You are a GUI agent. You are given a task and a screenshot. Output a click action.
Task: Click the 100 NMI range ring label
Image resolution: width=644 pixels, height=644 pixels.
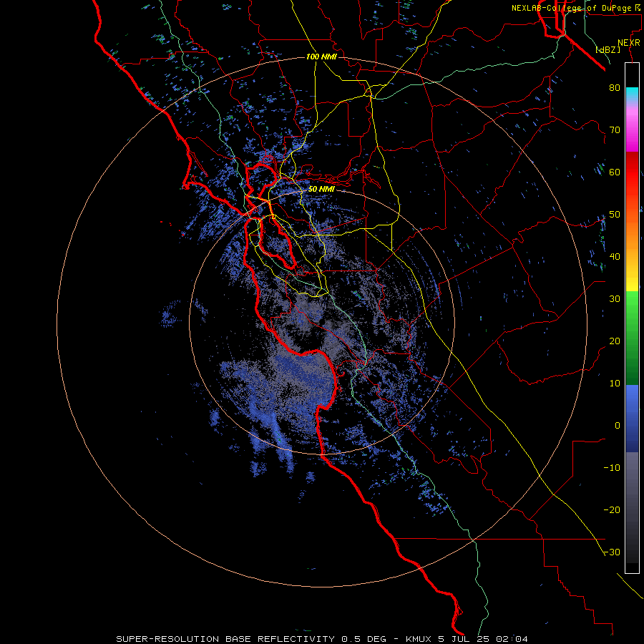tap(321, 57)
